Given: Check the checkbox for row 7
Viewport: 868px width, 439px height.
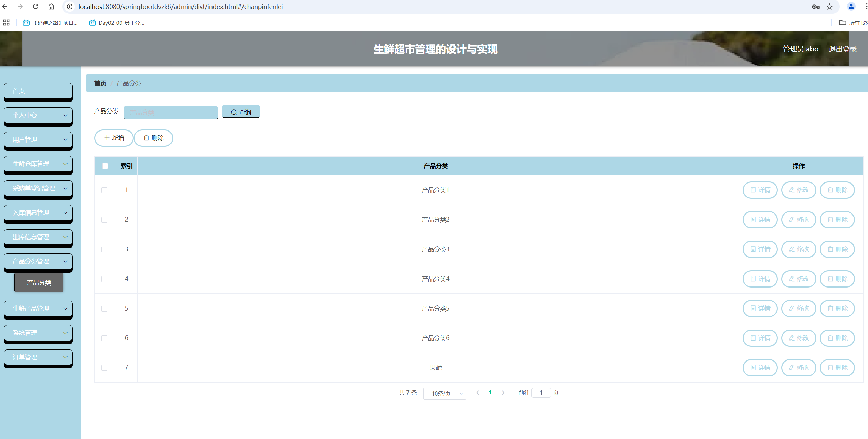Looking at the screenshot, I should point(104,368).
